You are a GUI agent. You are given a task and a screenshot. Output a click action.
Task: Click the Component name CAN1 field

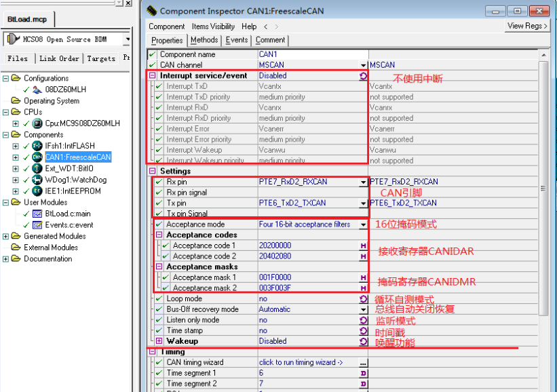(313, 54)
